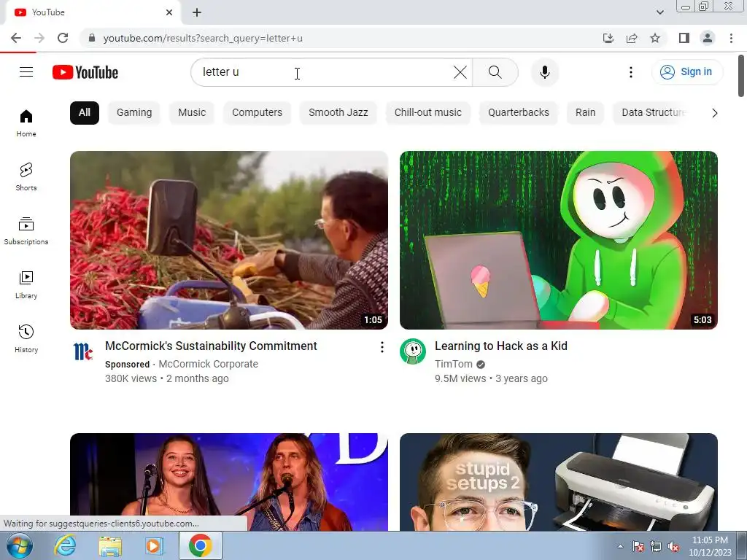The width and height of the screenshot is (747, 560).
Task: Launch Internet Explorer from taskbar
Action: [x=65, y=545]
